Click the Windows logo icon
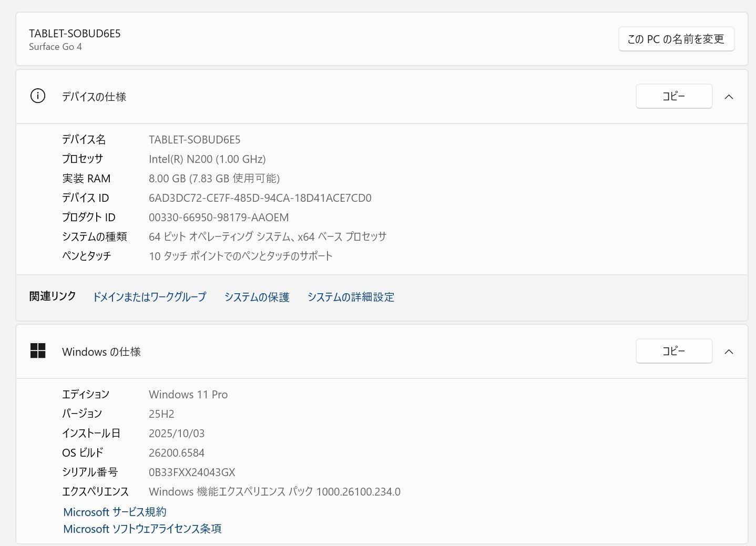 [x=38, y=351]
